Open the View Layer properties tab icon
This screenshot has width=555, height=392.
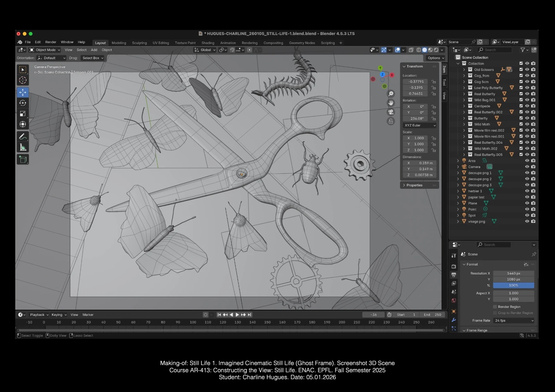(x=454, y=284)
